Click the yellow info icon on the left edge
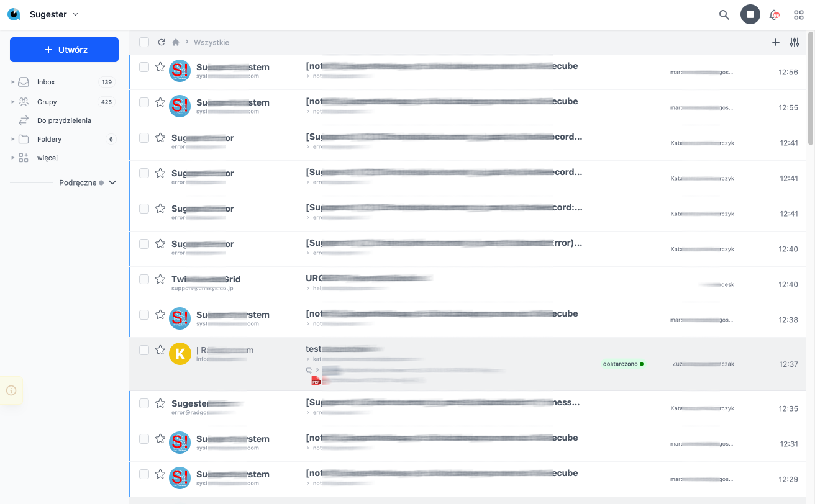 click(11, 390)
